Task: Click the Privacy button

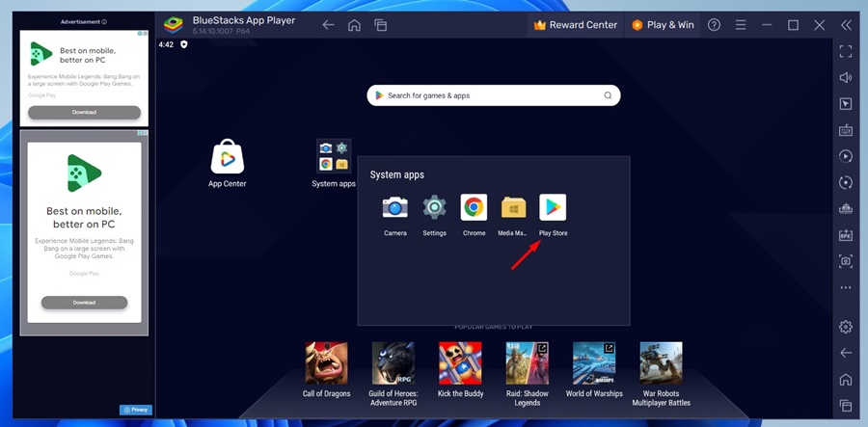Action: (136, 410)
